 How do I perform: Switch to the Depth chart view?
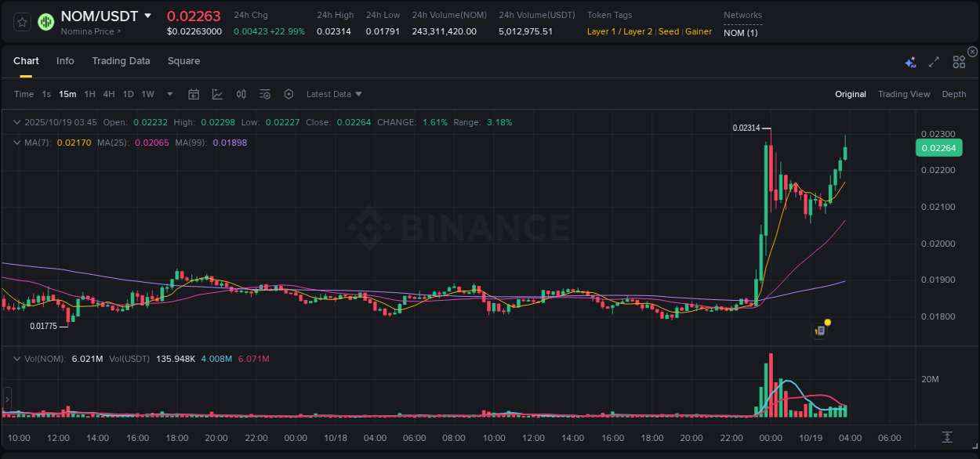coord(954,94)
